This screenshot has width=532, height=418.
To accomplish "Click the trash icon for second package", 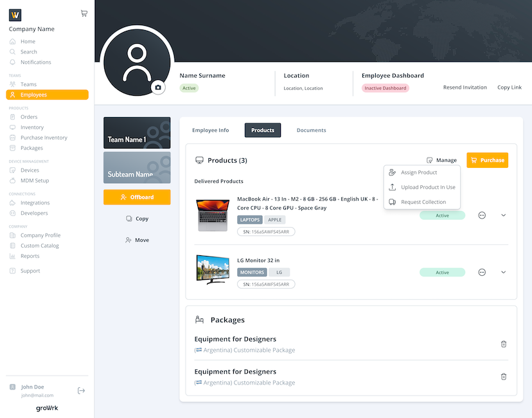I will point(504,376).
